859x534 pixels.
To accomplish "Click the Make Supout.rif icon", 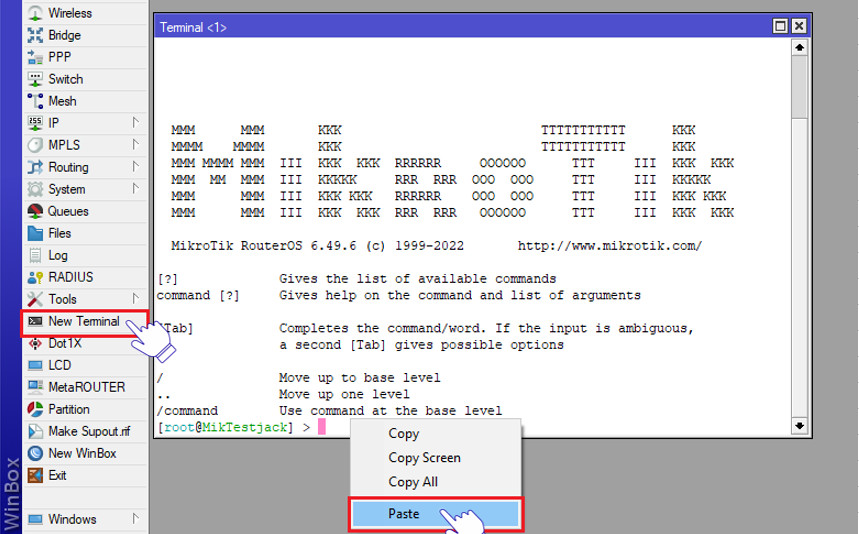I will click(x=35, y=431).
